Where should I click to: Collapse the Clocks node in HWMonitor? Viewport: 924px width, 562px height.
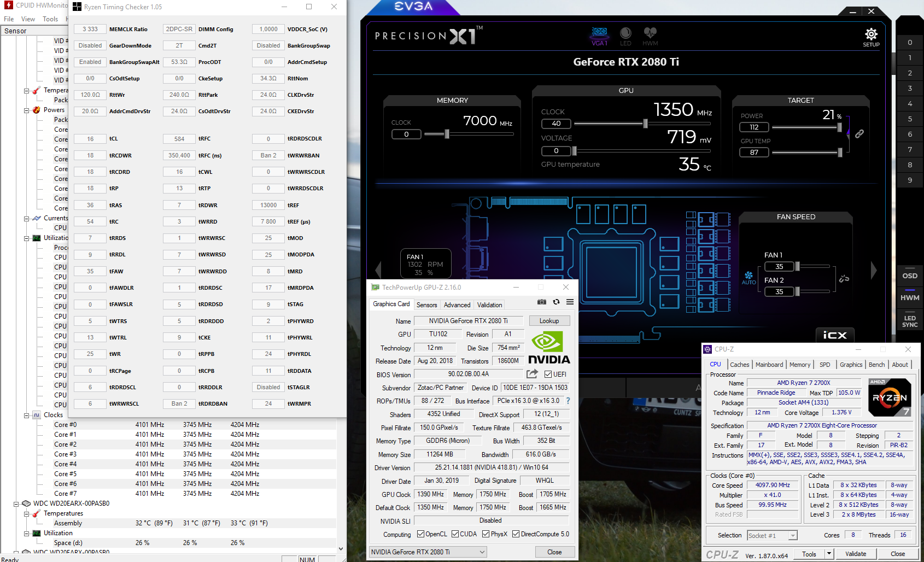[x=26, y=415]
